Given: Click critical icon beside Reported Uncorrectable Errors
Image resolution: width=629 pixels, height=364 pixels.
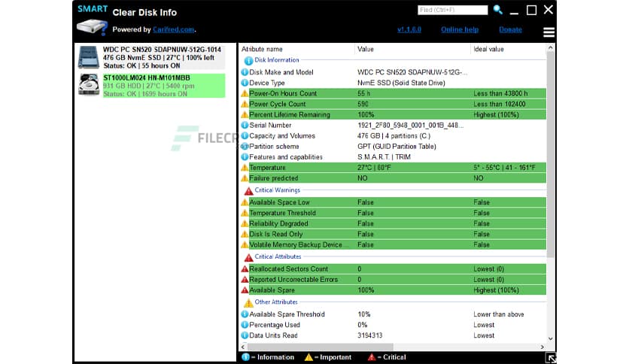Looking at the screenshot, I should 245,280.
